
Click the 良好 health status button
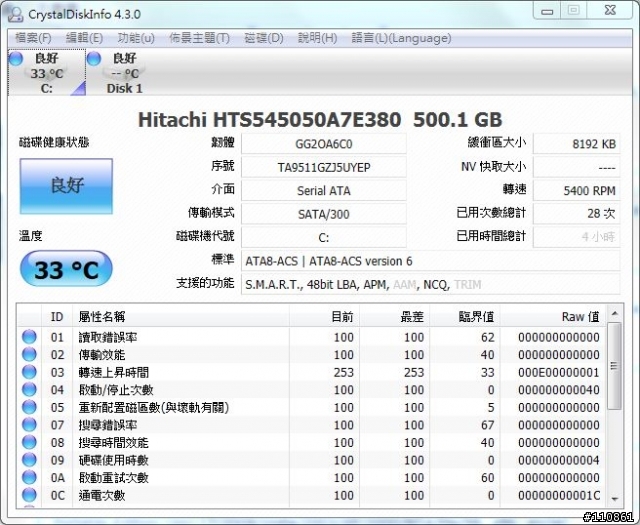point(66,186)
